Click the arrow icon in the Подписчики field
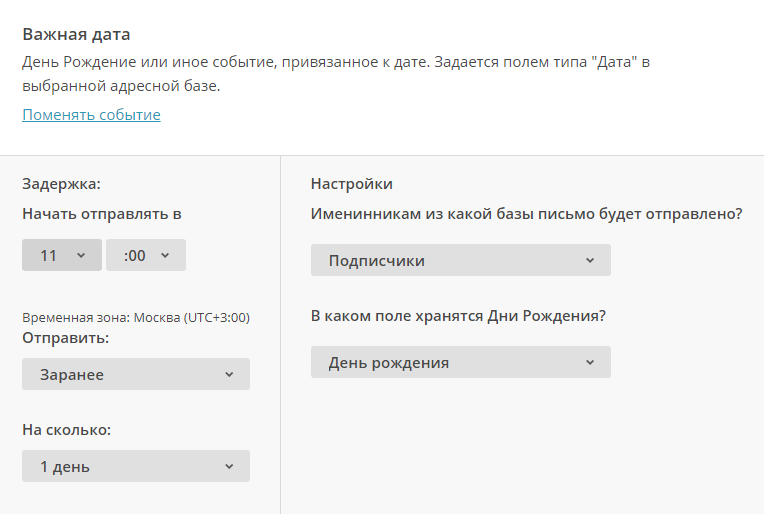This screenshot has width=764, height=514. 590,261
